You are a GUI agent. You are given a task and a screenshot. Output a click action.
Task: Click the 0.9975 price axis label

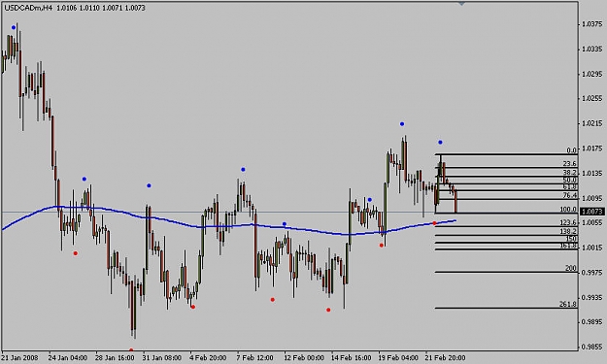point(592,273)
